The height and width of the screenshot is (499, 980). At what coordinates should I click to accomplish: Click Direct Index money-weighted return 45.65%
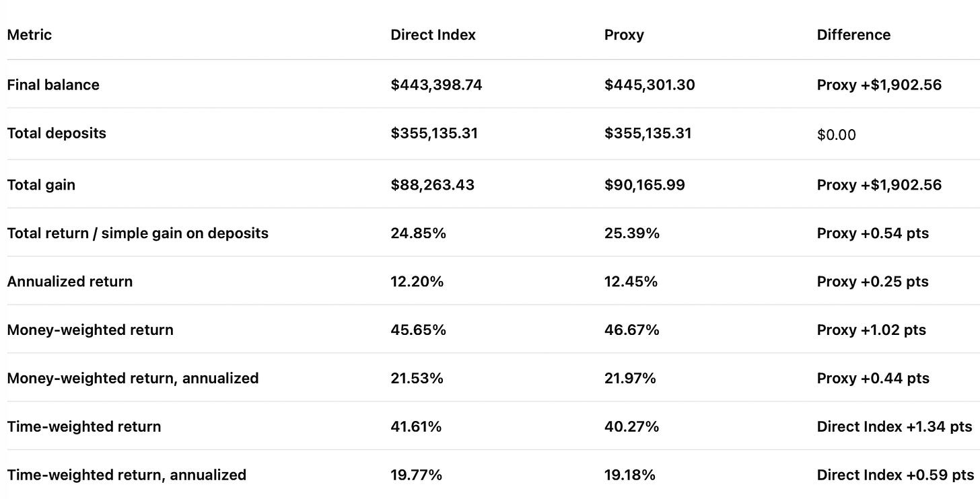(x=418, y=330)
